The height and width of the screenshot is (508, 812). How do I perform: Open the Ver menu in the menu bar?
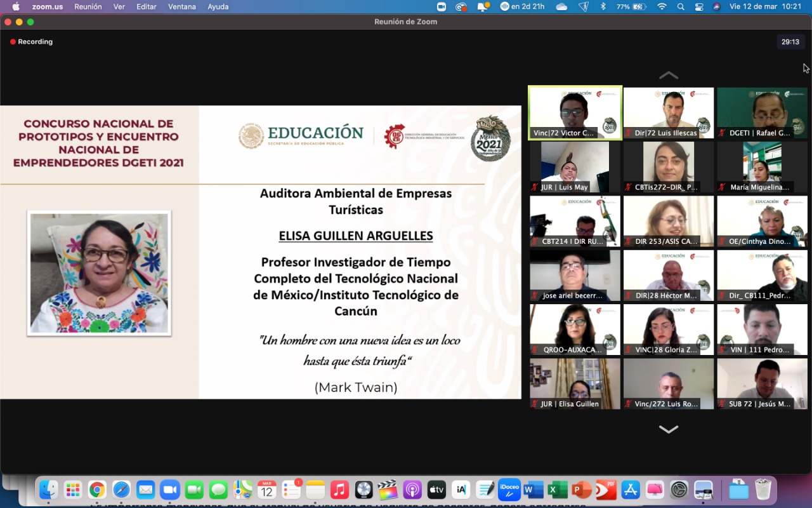pos(119,6)
